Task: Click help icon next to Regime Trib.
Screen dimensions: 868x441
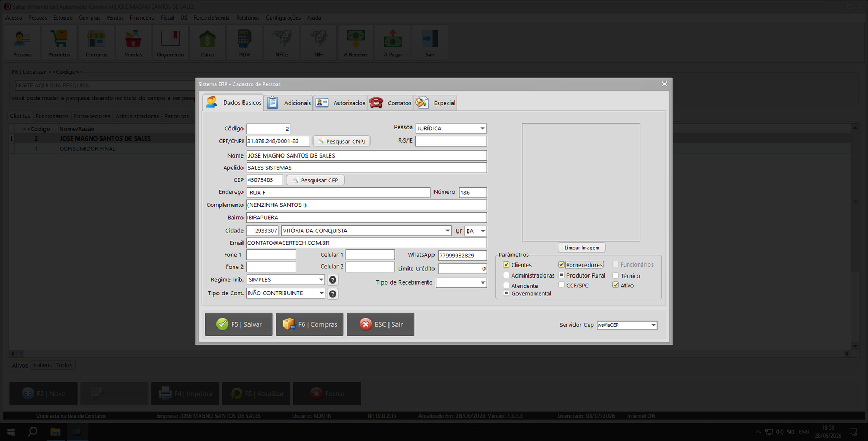Action: (333, 280)
